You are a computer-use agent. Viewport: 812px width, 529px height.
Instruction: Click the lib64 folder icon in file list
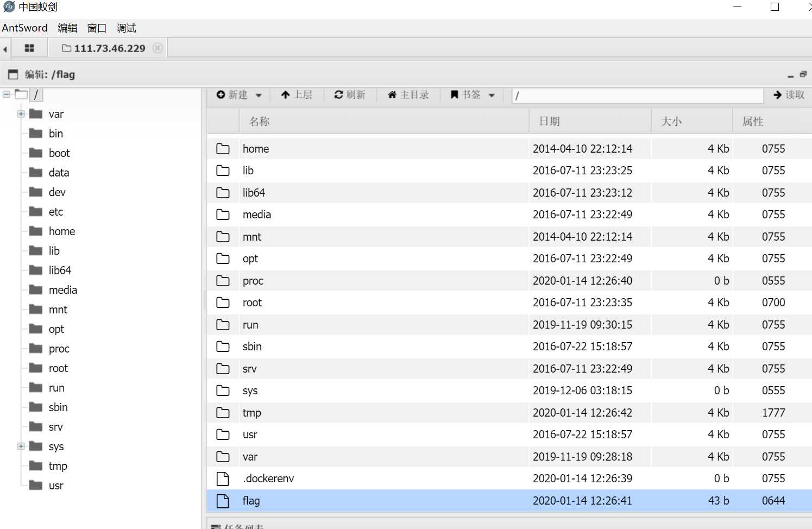pos(223,193)
